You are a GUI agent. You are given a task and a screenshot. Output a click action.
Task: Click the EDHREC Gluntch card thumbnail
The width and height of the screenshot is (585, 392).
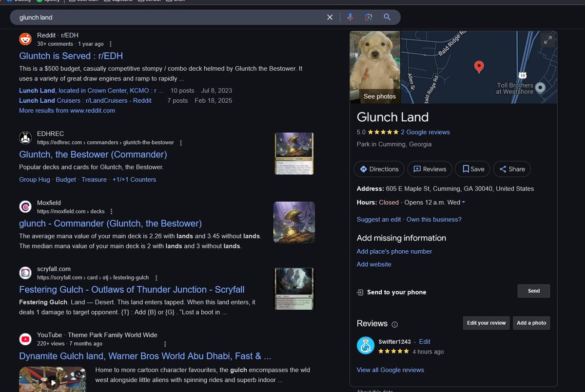[294, 153]
